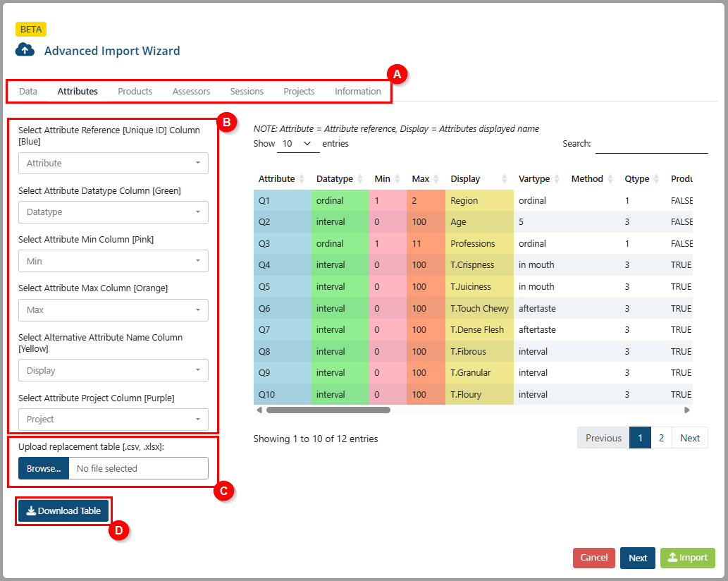Focus the table Search input field

651,145
